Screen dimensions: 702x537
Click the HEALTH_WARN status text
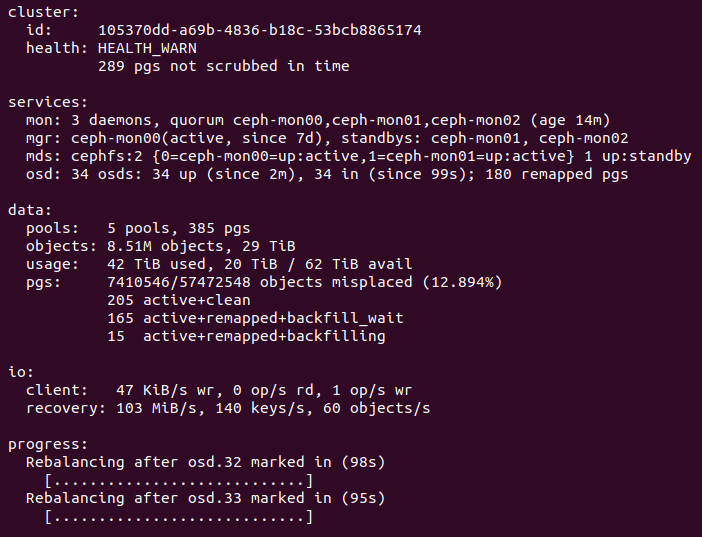(147, 48)
